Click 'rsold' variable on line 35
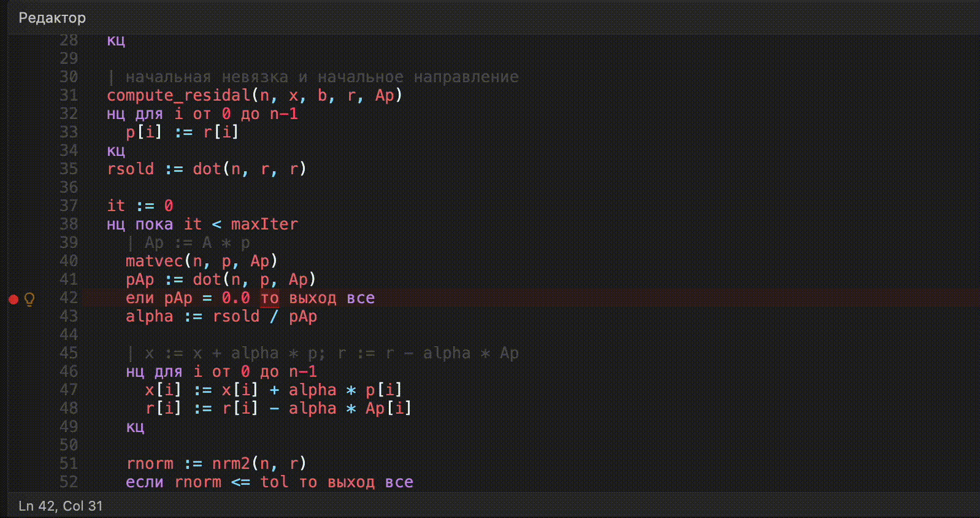The width and height of the screenshot is (980, 518). [130, 169]
